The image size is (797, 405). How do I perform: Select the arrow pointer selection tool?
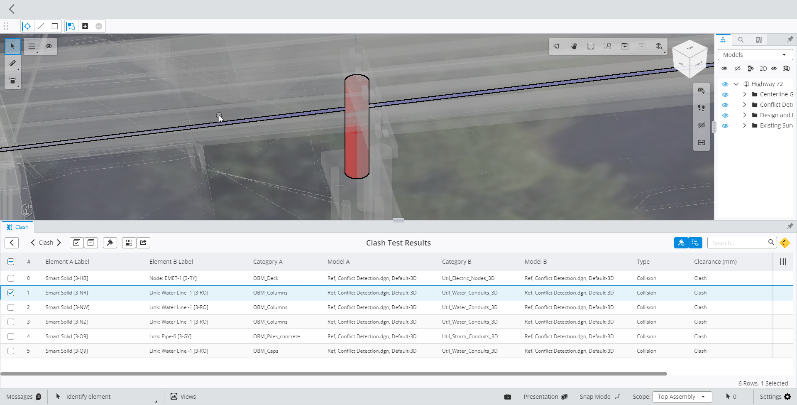click(13, 46)
